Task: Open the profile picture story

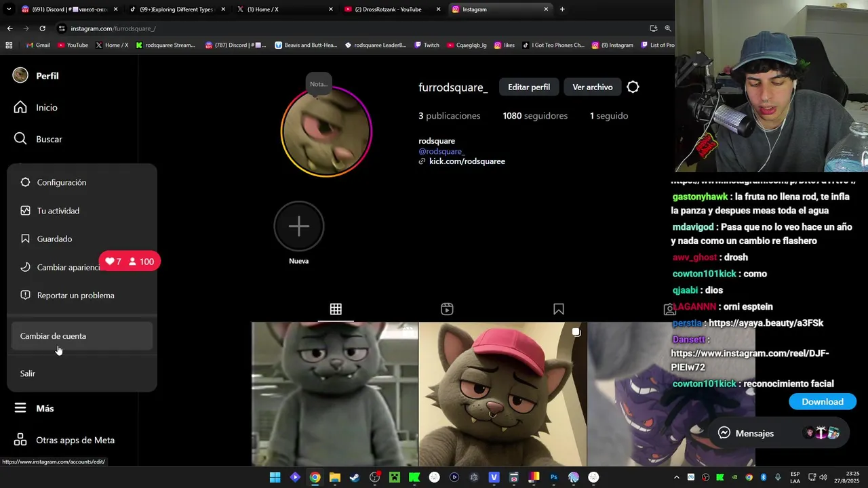Action: (x=326, y=131)
